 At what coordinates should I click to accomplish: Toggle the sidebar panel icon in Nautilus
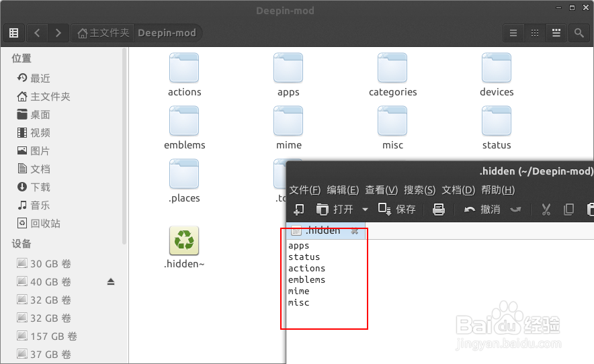(x=14, y=33)
